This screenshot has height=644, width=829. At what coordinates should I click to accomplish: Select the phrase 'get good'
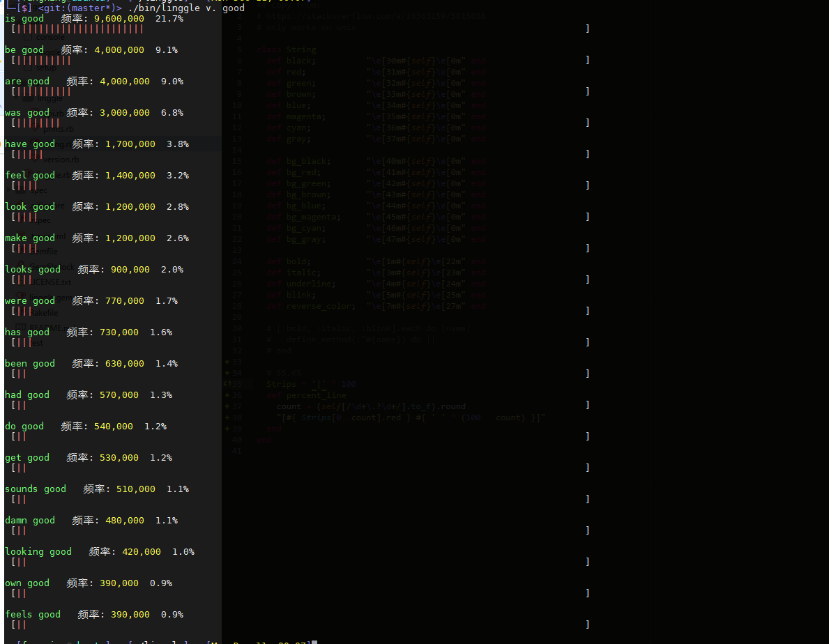click(x=27, y=457)
